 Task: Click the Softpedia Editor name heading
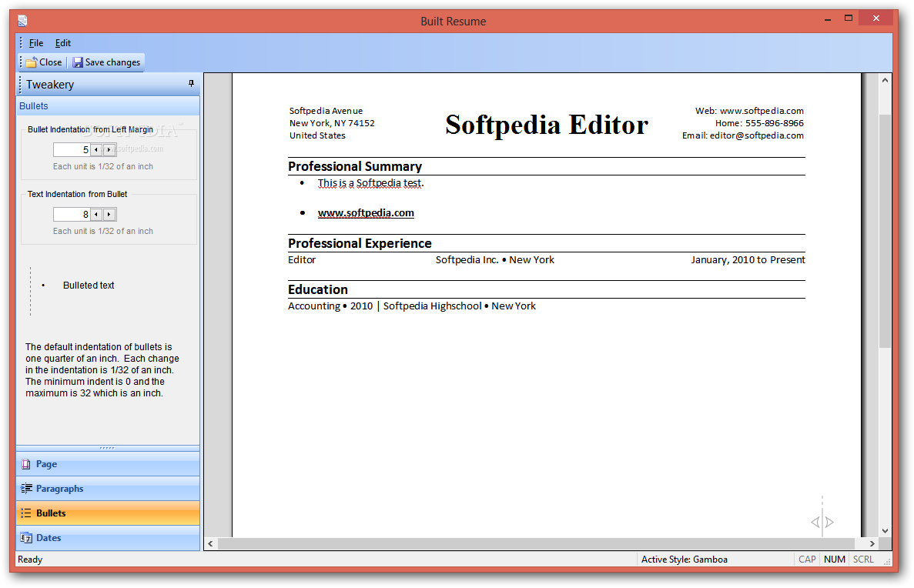tap(547, 125)
